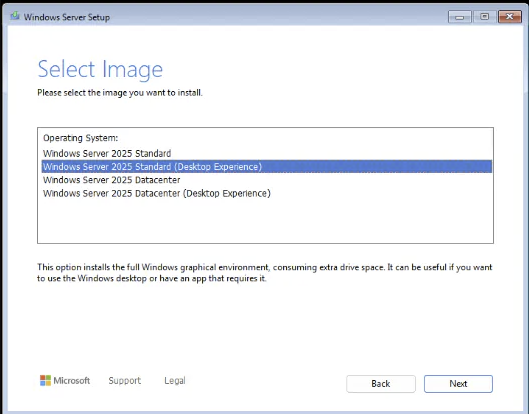Select Windows Server 2025 Standard (Desktop Experience)

[x=267, y=167]
